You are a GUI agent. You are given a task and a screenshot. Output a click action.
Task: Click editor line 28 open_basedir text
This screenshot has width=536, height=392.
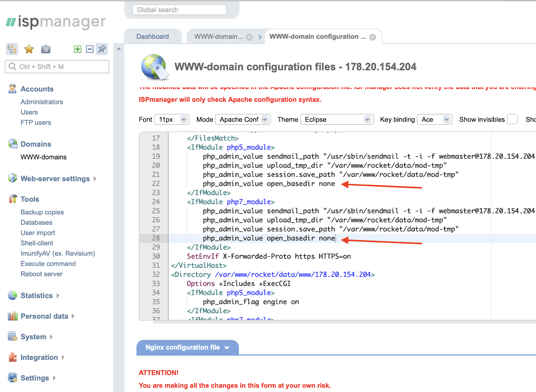click(269, 238)
